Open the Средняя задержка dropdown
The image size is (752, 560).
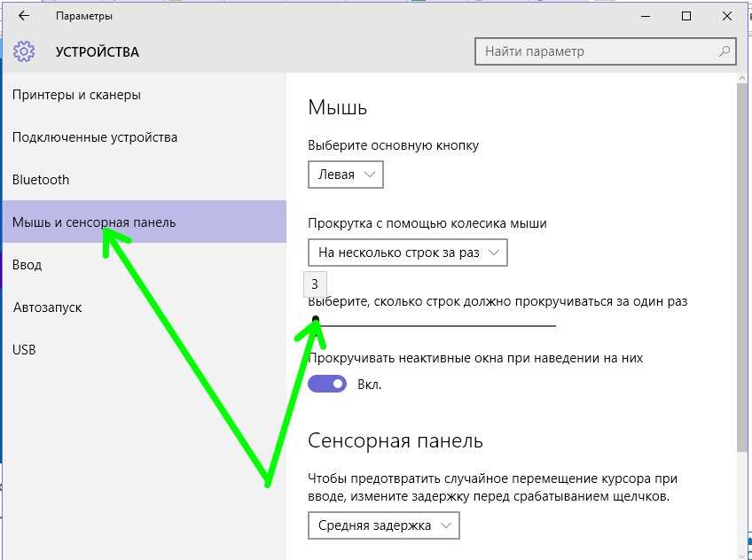(384, 525)
